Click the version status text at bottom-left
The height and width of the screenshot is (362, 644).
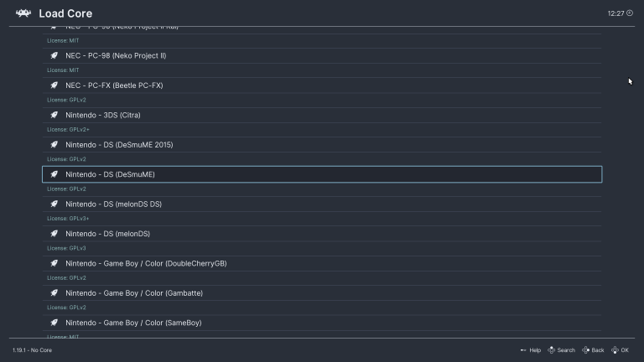coord(32,350)
